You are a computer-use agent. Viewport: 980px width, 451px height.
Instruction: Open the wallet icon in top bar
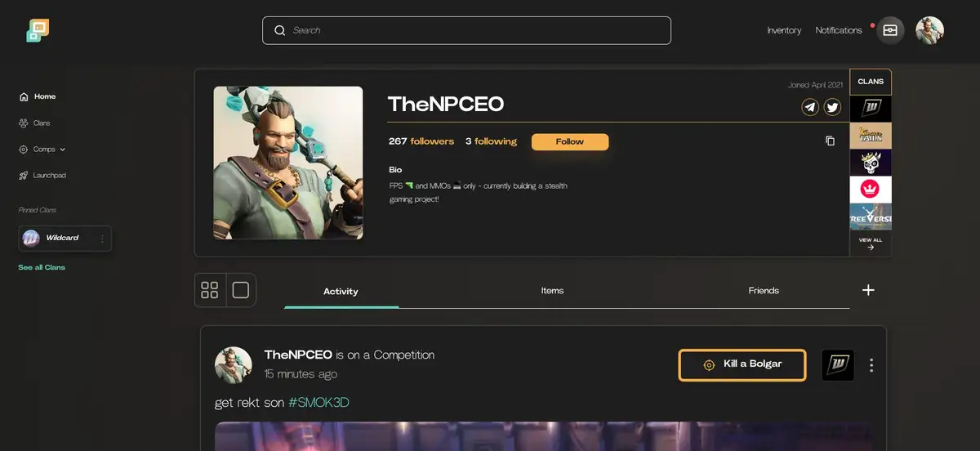pos(890,30)
